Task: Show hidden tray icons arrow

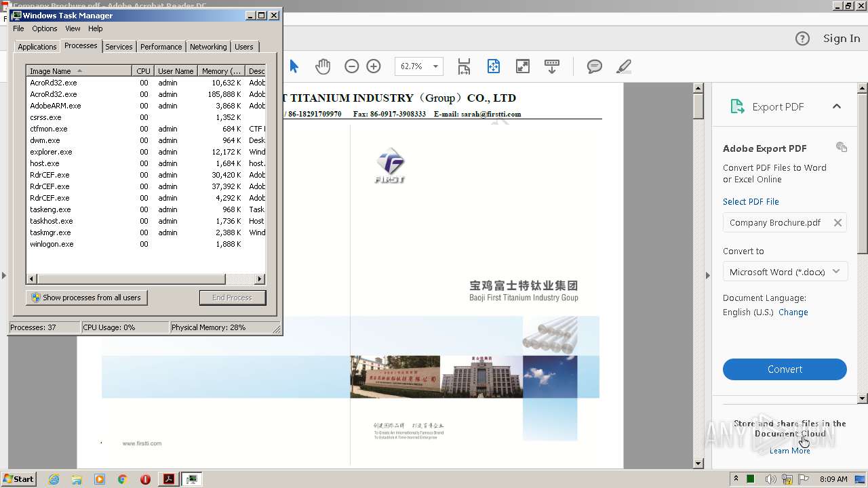Action: click(736, 479)
